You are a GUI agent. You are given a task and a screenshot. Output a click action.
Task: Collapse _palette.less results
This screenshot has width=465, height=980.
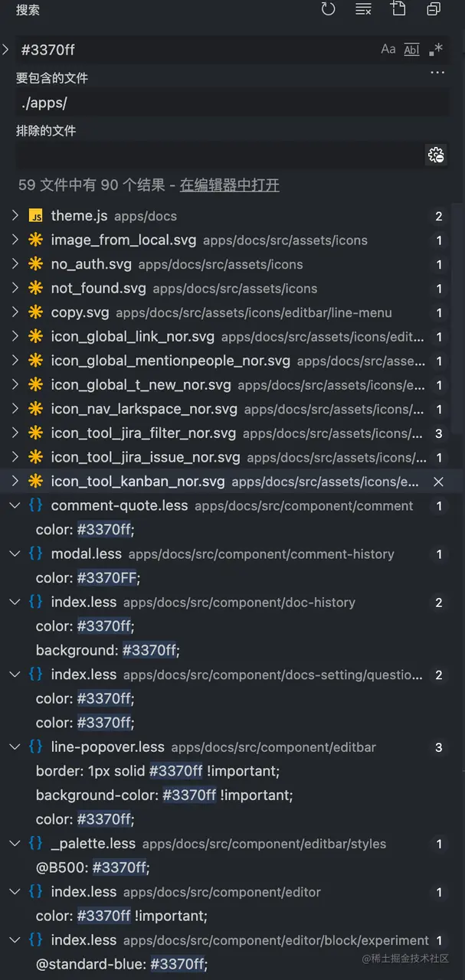pos(15,844)
